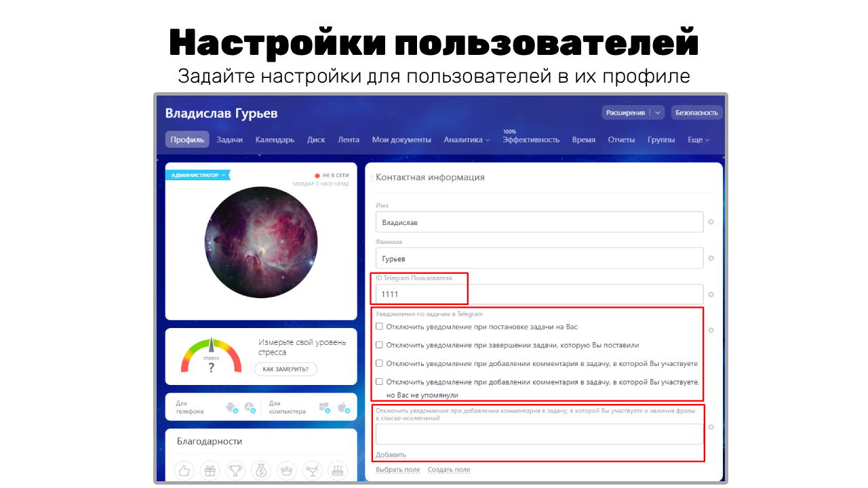Click the Благодарности section heading

(x=210, y=441)
